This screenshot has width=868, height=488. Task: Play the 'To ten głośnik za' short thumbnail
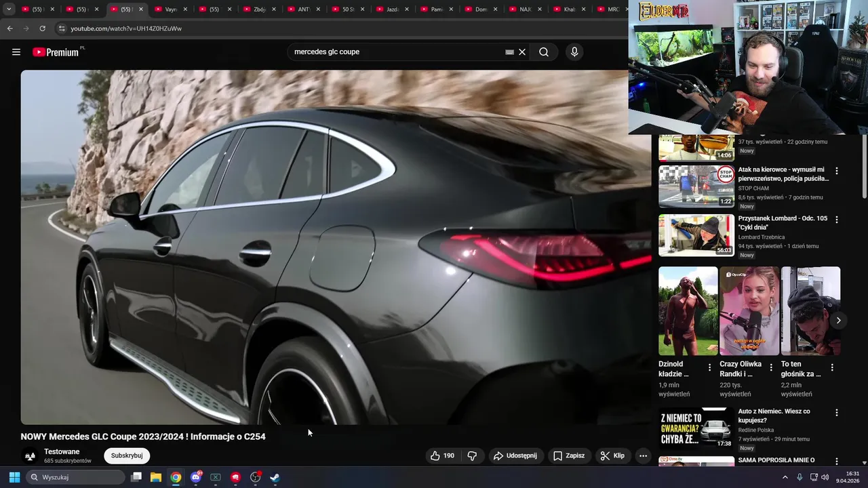(x=810, y=310)
